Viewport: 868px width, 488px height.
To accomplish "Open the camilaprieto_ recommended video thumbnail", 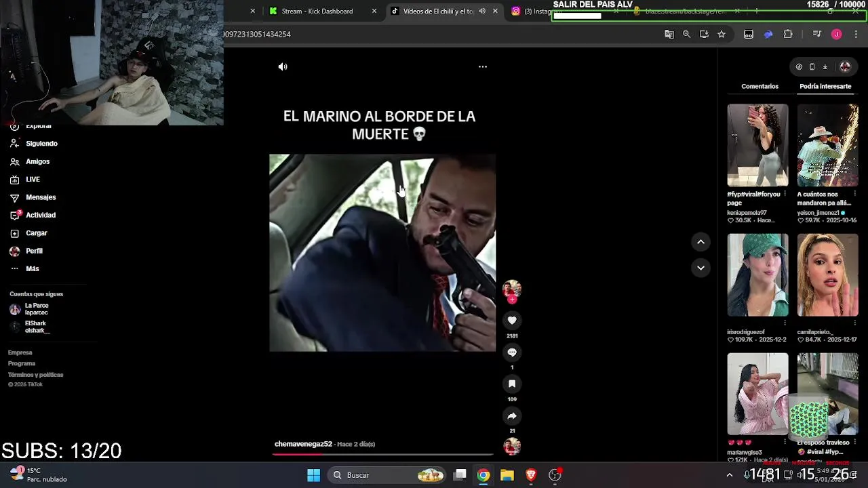I will point(827,275).
